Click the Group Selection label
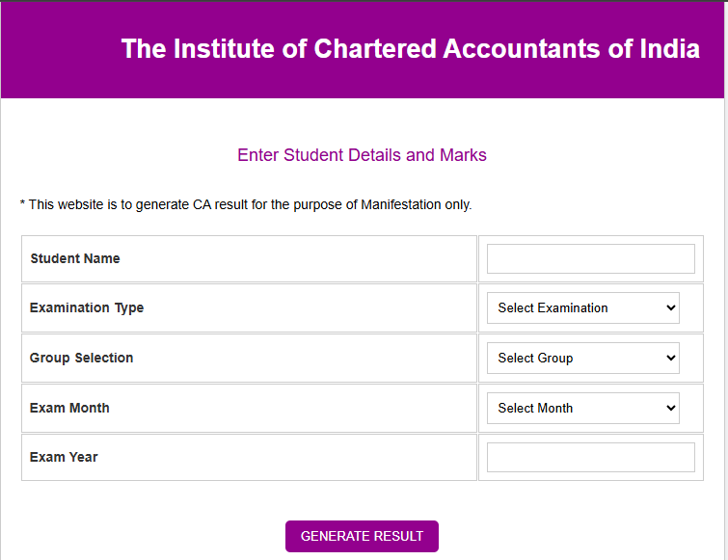Screen dimensions: 728x560 point(82,358)
